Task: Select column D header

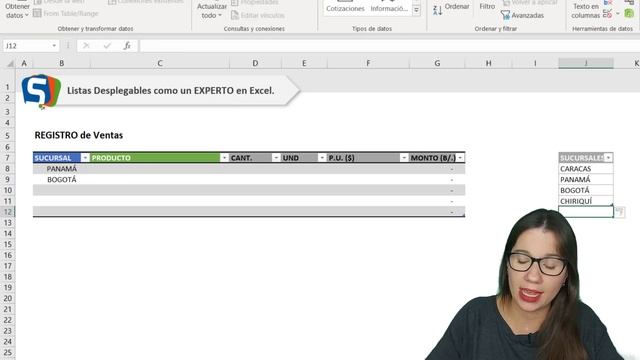Action: 255,63
